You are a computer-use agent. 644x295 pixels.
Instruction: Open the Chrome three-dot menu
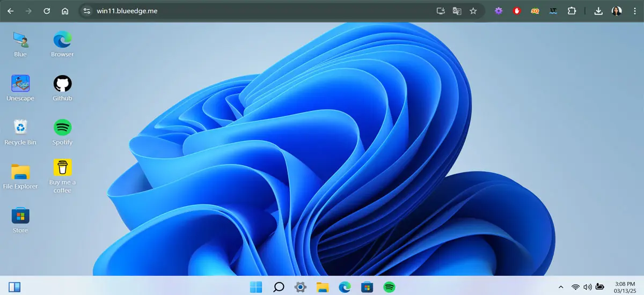[x=634, y=11]
